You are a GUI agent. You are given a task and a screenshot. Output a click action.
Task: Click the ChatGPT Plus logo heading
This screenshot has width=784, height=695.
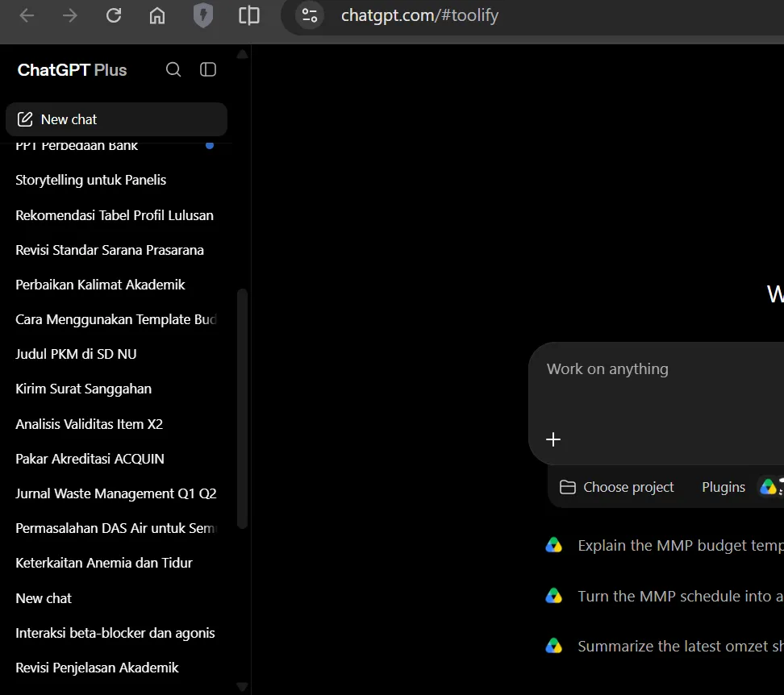(72, 70)
